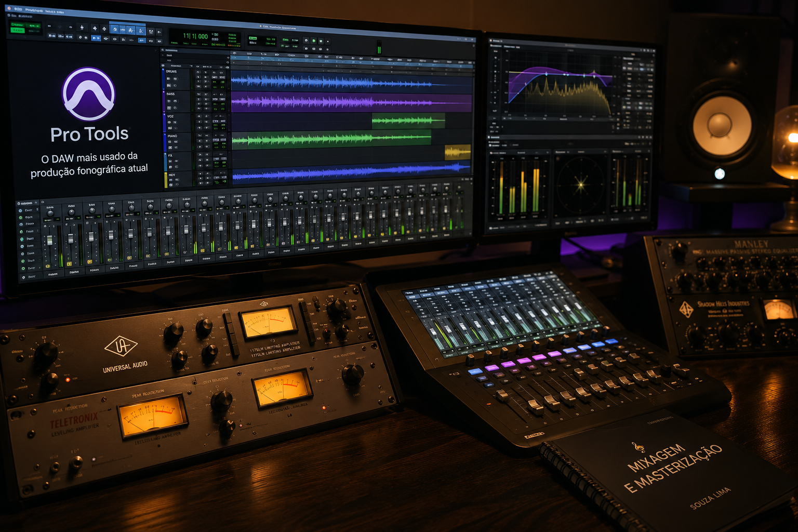798x532 pixels.
Task: Click the blue DRUMS waveform clip
Action: 352,82
